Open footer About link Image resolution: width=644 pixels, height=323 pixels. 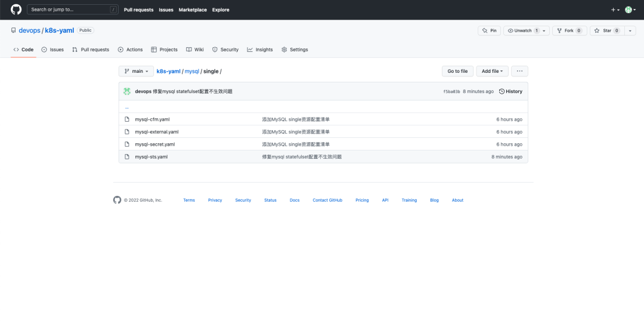click(x=457, y=200)
